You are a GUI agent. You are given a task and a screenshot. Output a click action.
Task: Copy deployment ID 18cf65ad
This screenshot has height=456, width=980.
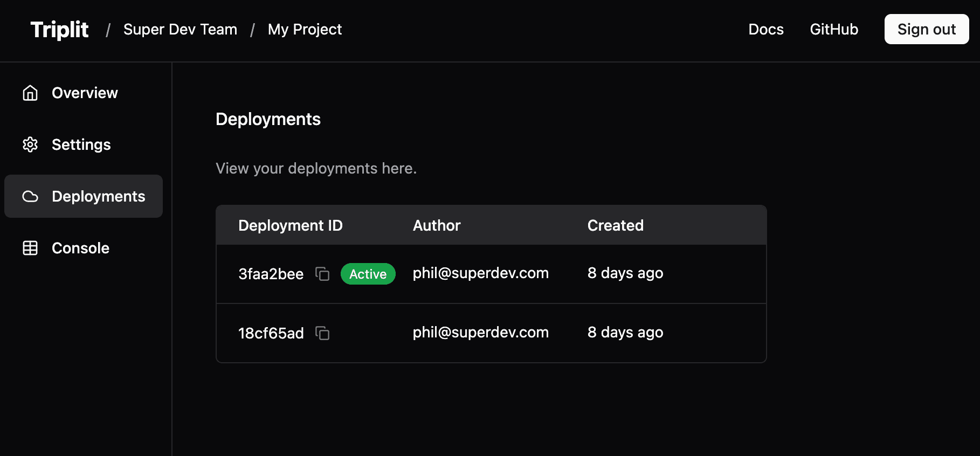322,333
